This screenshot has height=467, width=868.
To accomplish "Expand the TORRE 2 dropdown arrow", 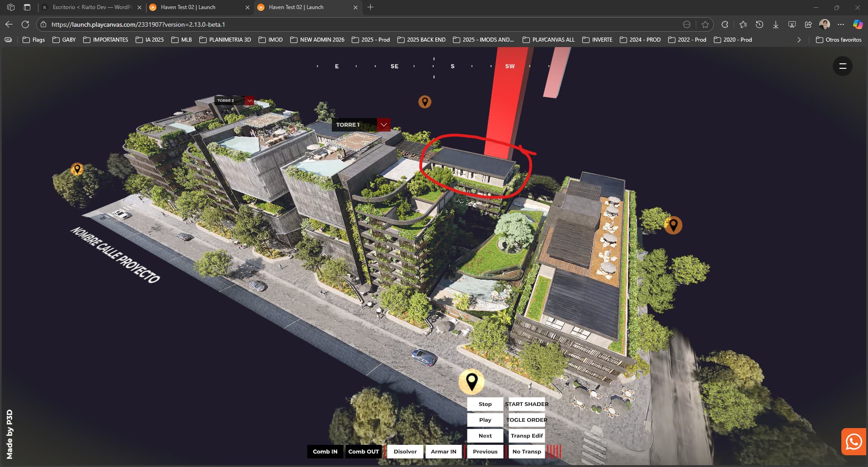I will click(249, 100).
